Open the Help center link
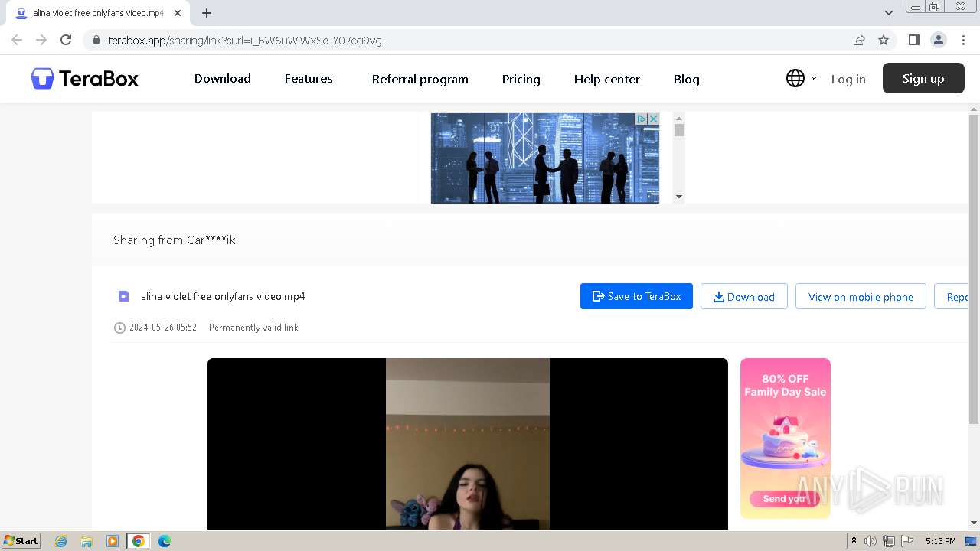The height and width of the screenshot is (551, 980). pos(606,79)
